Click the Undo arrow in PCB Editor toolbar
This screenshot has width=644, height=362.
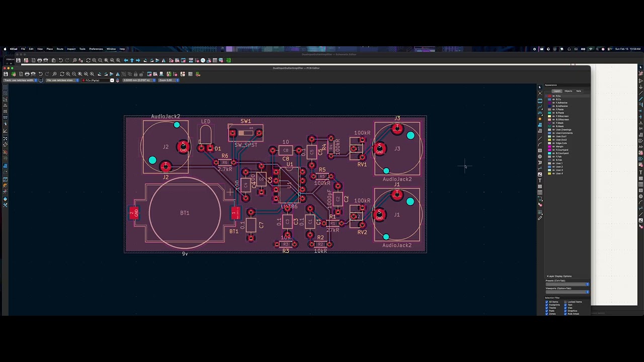[41, 74]
